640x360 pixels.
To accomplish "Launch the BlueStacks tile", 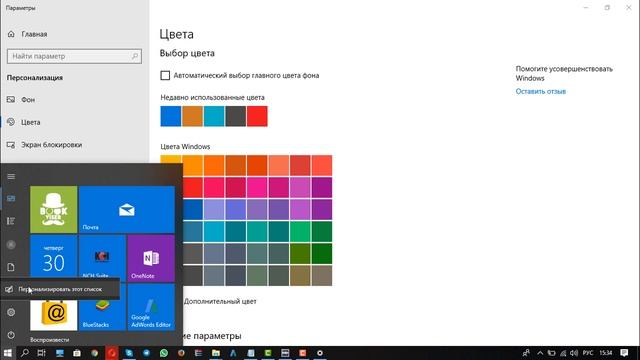I will 102,314.
